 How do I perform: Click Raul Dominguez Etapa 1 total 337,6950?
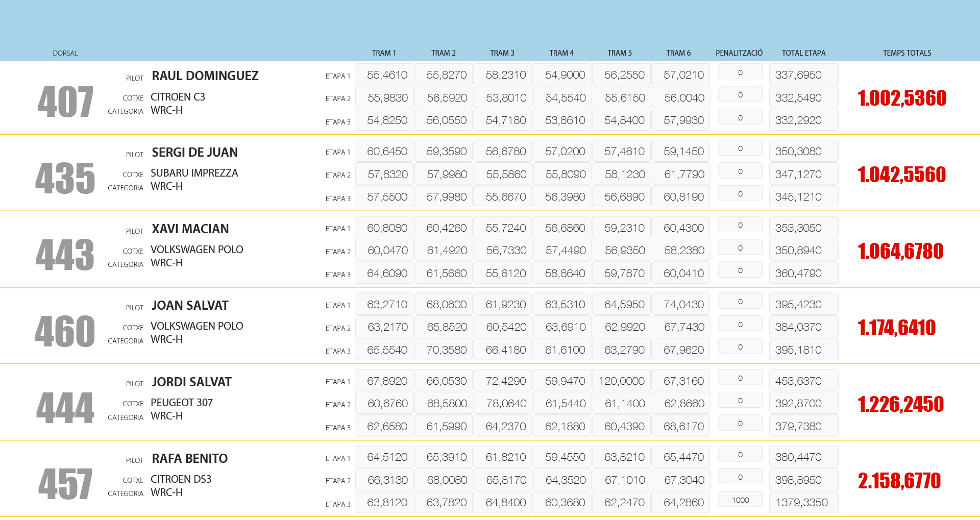(798, 75)
